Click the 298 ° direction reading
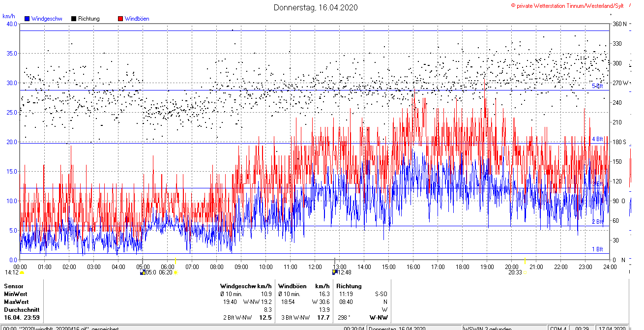The image size is (644, 330). 345,318
